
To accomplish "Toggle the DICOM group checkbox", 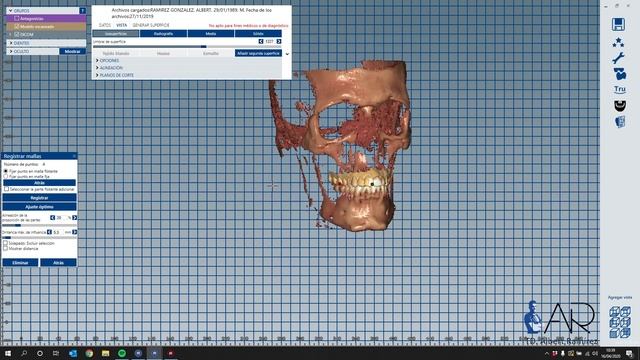I will [17, 35].
